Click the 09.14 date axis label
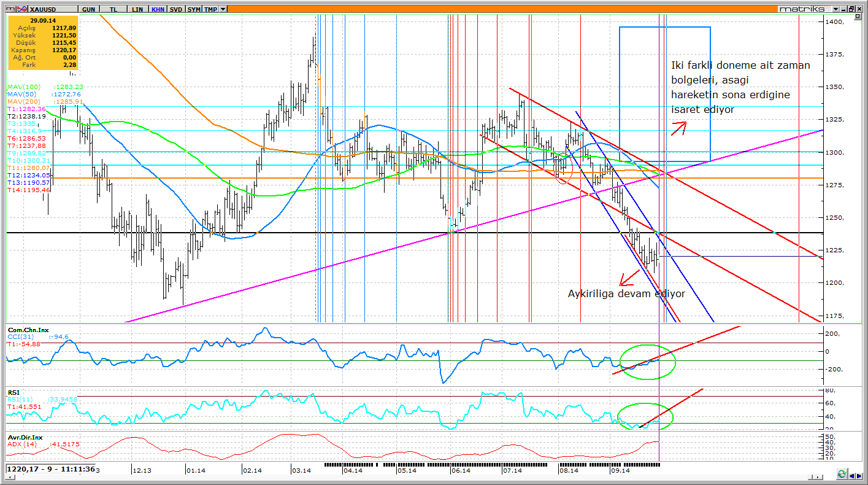This screenshot has height=485, width=868. point(620,471)
